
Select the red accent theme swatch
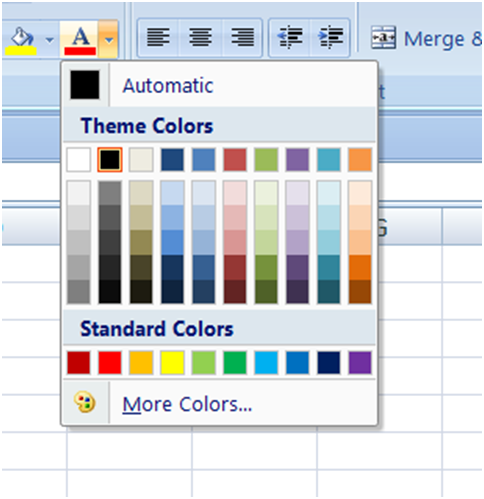[x=235, y=160]
